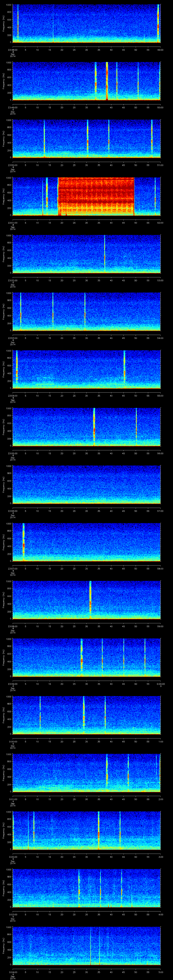Image resolution: width=173 pixels, height=980 pixels.
Task: Click the 45-second tick below the 23:52 spectrogram
Action: pos(123,280)
